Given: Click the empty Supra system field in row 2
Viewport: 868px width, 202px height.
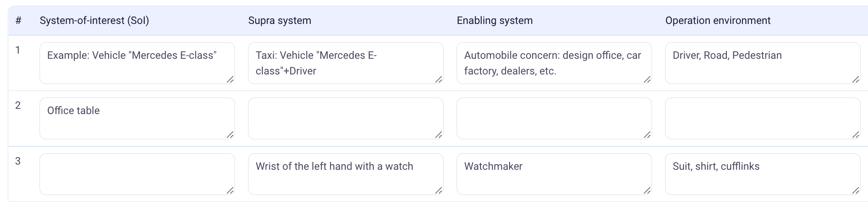Looking at the screenshot, I should [x=345, y=118].
